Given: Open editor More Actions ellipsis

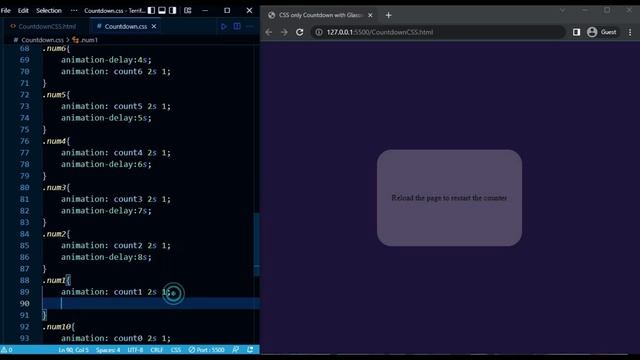Looking at the screenshot, I should pos(249,27).
